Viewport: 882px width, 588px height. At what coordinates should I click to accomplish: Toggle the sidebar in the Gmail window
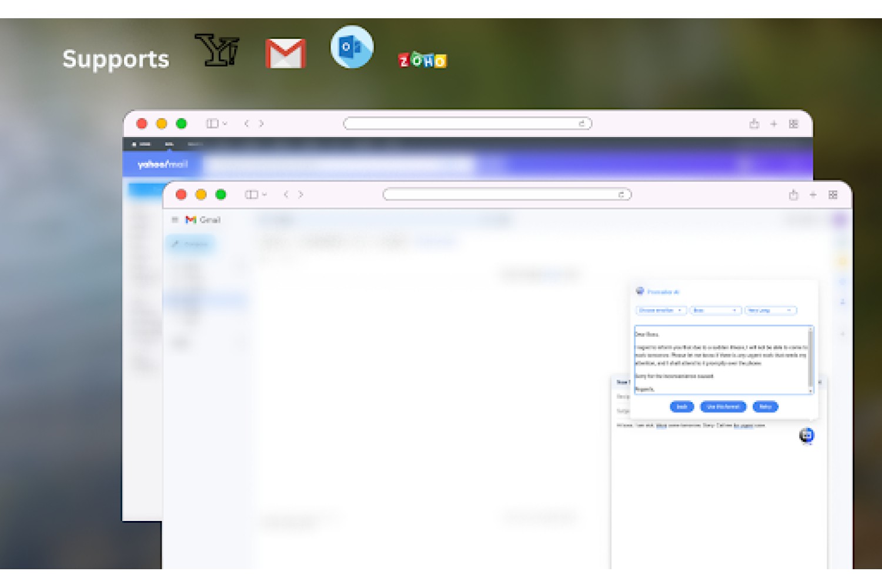(x=252, y=195)
